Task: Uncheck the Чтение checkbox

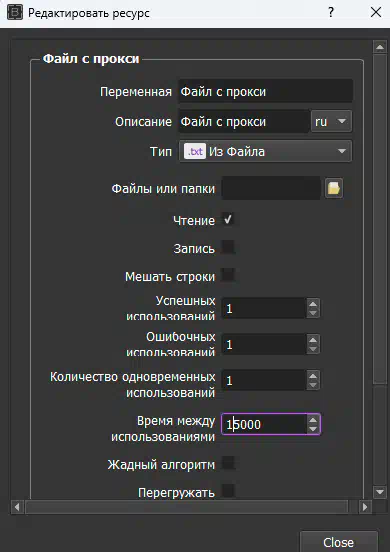Action: click(x=228, y=220)
